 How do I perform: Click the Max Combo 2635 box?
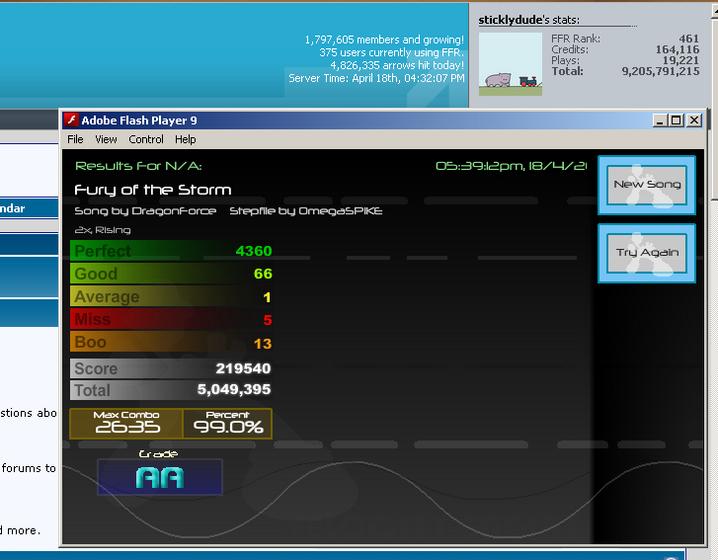tap(126, 424)
